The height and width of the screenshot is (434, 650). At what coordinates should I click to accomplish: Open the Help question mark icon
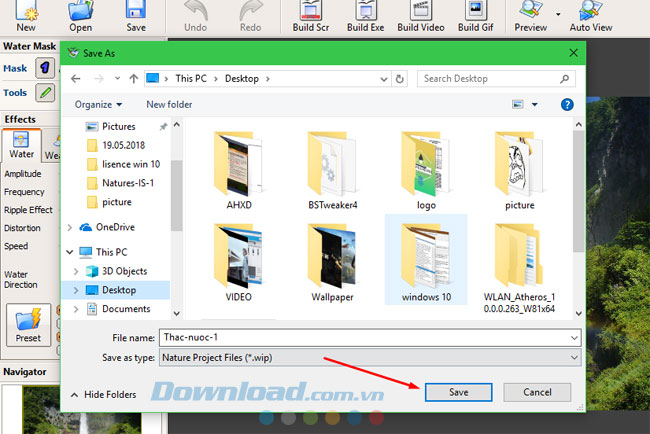567,104
